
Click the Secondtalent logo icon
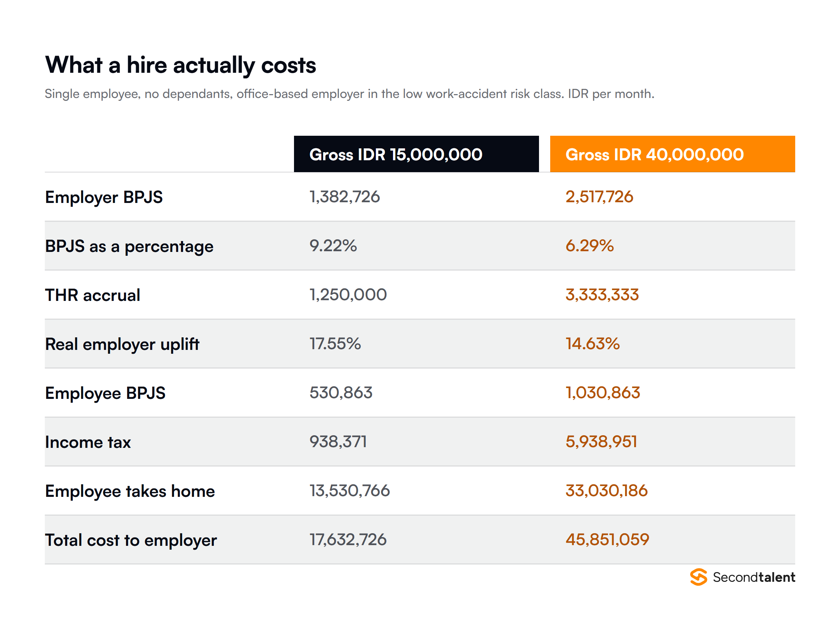[698, 577]
